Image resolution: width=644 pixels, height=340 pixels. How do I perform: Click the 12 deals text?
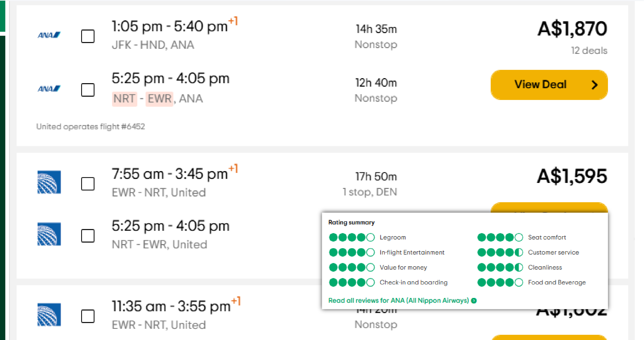tap(589, 51)
